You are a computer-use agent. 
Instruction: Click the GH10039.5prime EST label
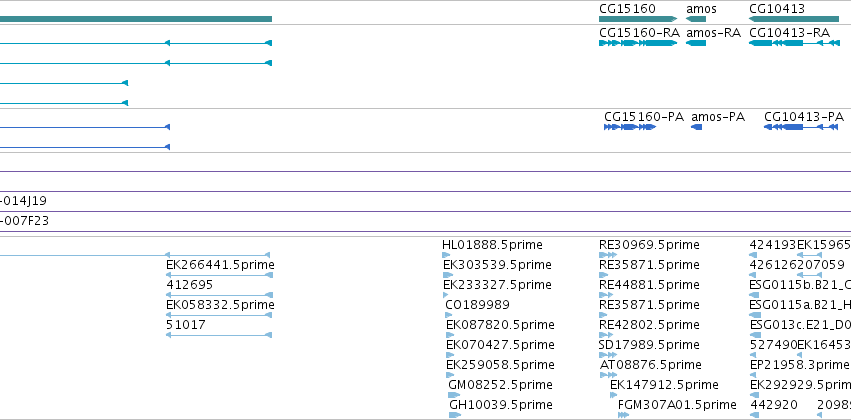[501, 404]
